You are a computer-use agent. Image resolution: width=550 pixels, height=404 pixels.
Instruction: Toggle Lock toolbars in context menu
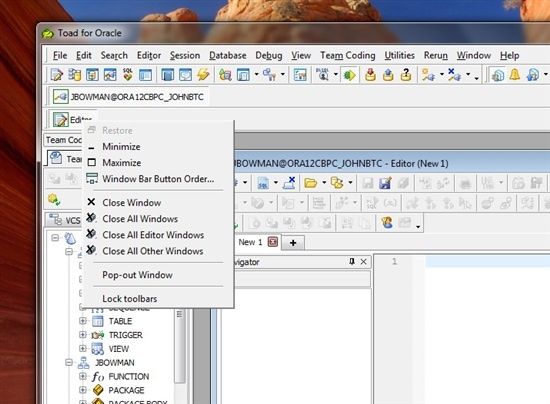pos(158,299)
